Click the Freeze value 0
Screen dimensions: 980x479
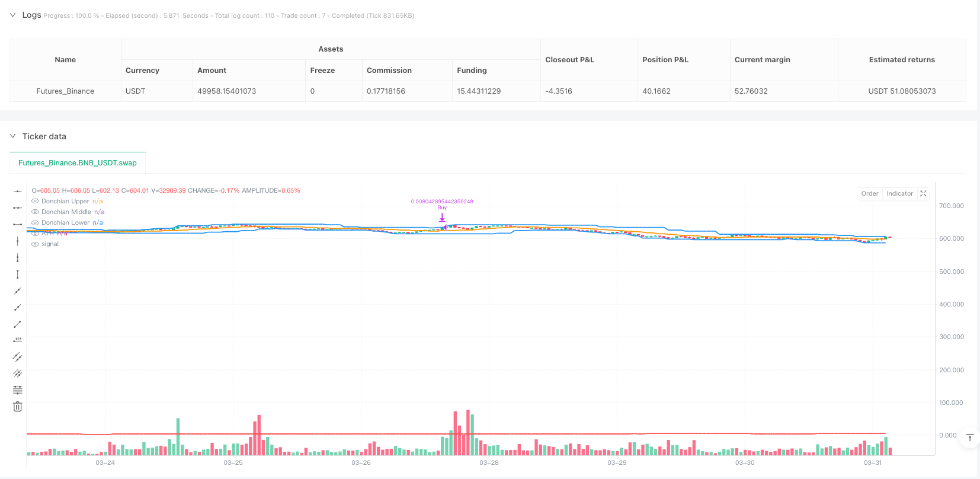pos(312,91)
